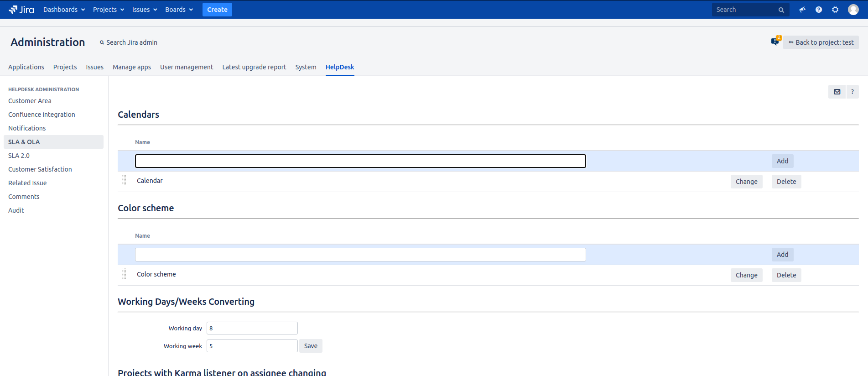
Task: Open Audit in the sidebar
Action: click(16, 210)
